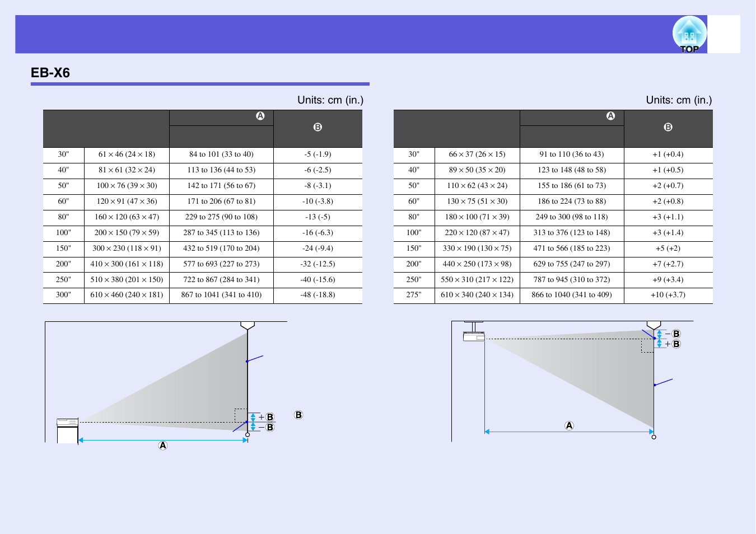Select the offset +2 (+0.7)
Image resolution: width=756 pixels, height=534 pixels.
(x=668, y=186)
